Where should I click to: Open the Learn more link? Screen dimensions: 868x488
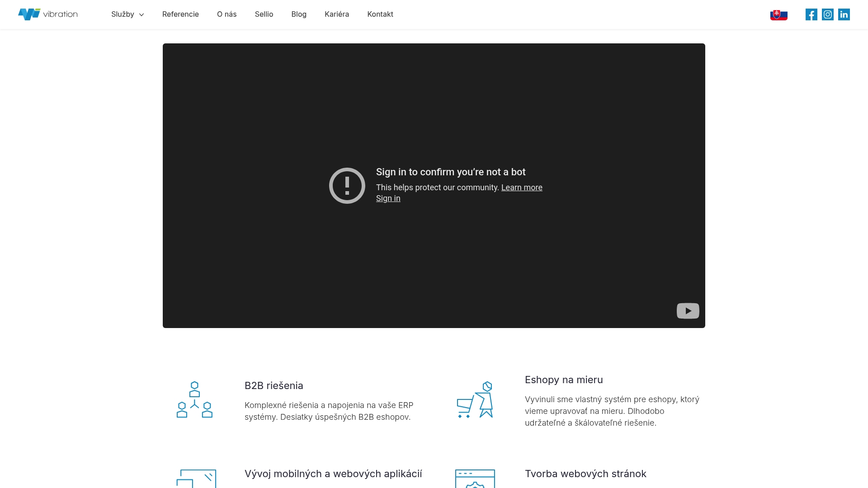click(x=522, y=187)
